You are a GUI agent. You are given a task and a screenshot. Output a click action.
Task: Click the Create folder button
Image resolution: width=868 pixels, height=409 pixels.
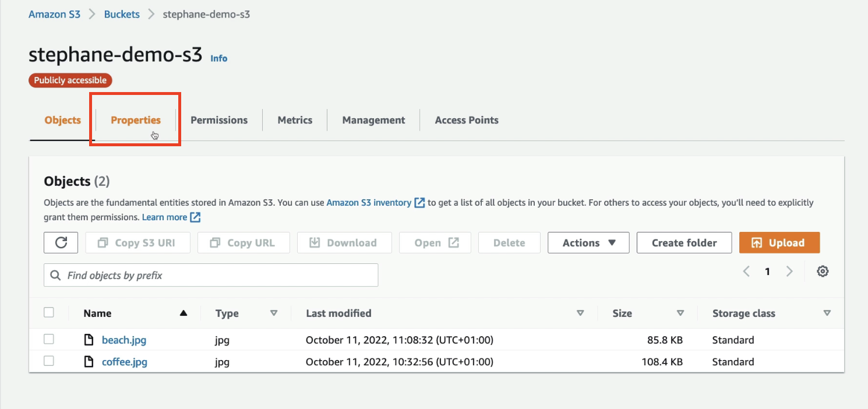coord(684,243)
